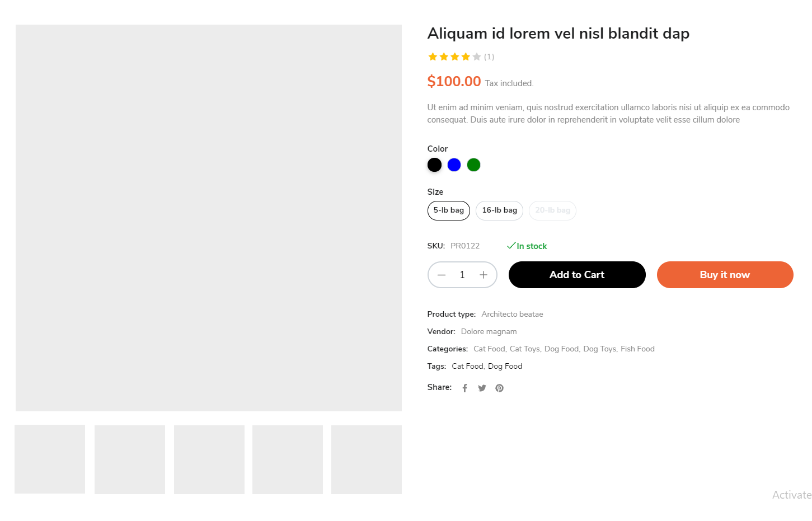Decrease quantity with minus icon
This screenshot has height=521, width=812.
point(442,275)
